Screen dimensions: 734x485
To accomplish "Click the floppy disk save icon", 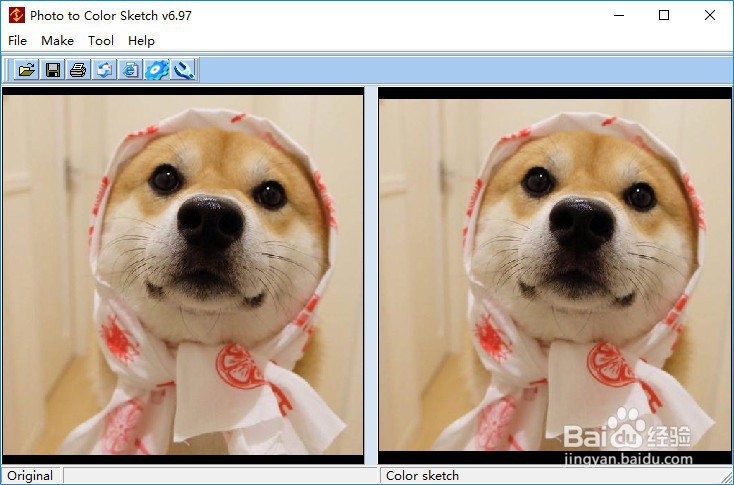I will (52, 70).
